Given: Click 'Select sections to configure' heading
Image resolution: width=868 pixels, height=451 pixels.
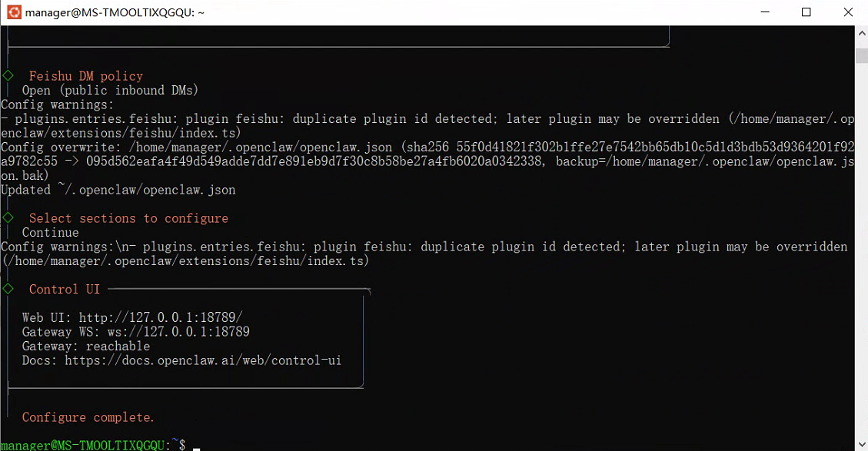Looking at the screenshot, I should 128,218.
